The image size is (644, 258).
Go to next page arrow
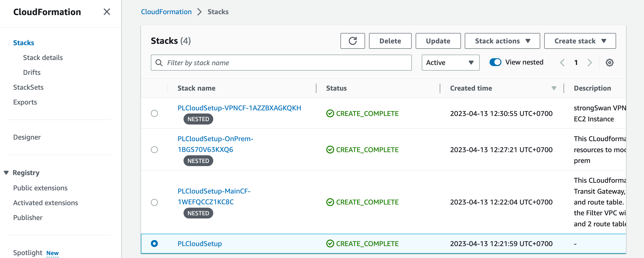[x=590, y=63]
